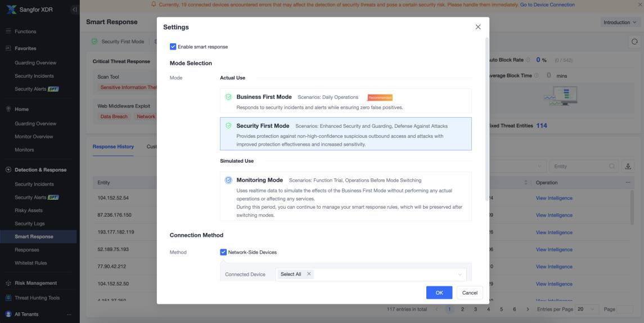
Task: Open Guarding Overview under Favorites
Action: click(x=36, y=63)
